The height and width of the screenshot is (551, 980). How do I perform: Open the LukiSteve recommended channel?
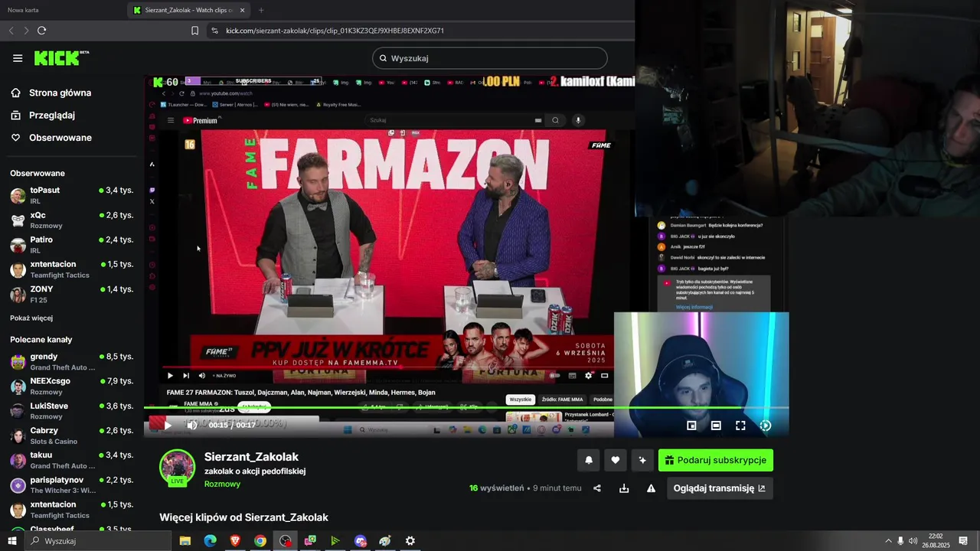[71, 410]
